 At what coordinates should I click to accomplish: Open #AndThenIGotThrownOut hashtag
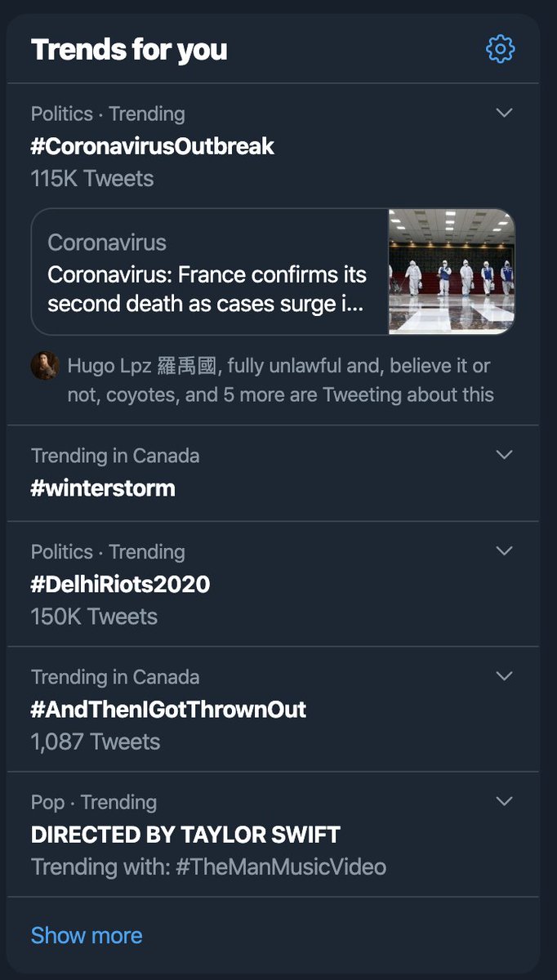[168, 710]
